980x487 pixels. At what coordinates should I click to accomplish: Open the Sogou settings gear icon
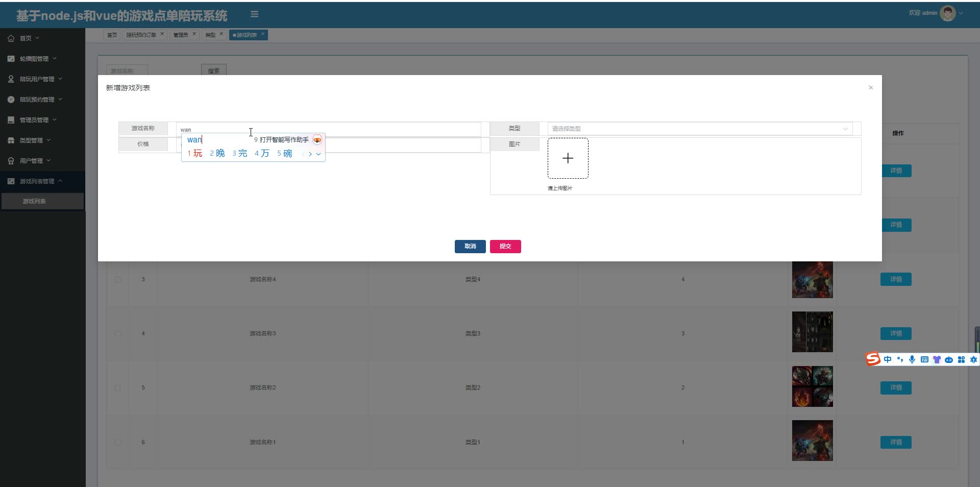973,359
